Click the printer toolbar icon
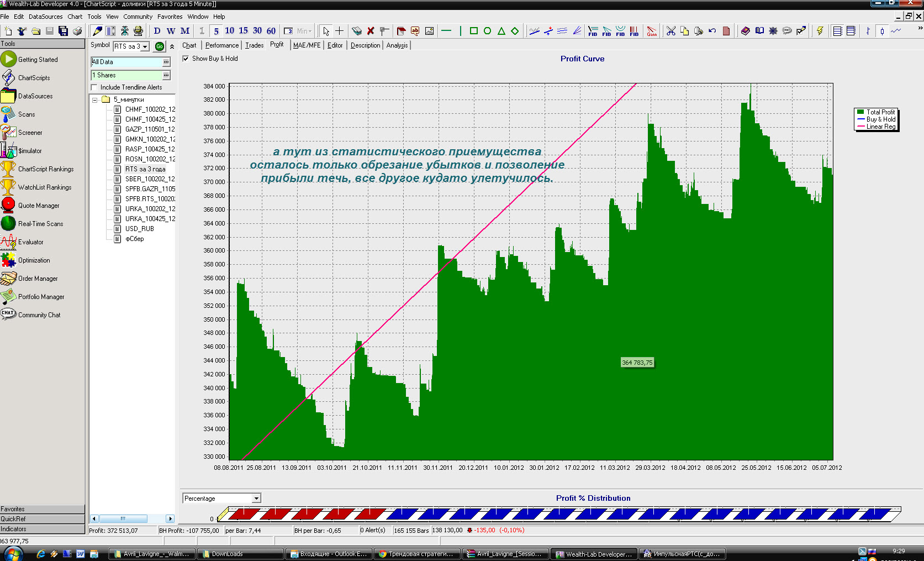This screenshot has height=561, width=924. 77,31
